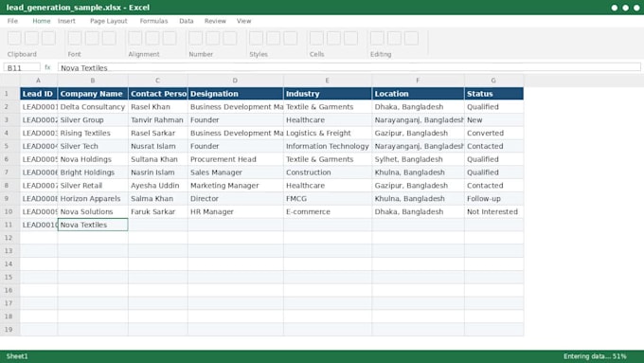Select the Sylhet, Bangladesh cell
644x363 pixels.
[418, 159]
